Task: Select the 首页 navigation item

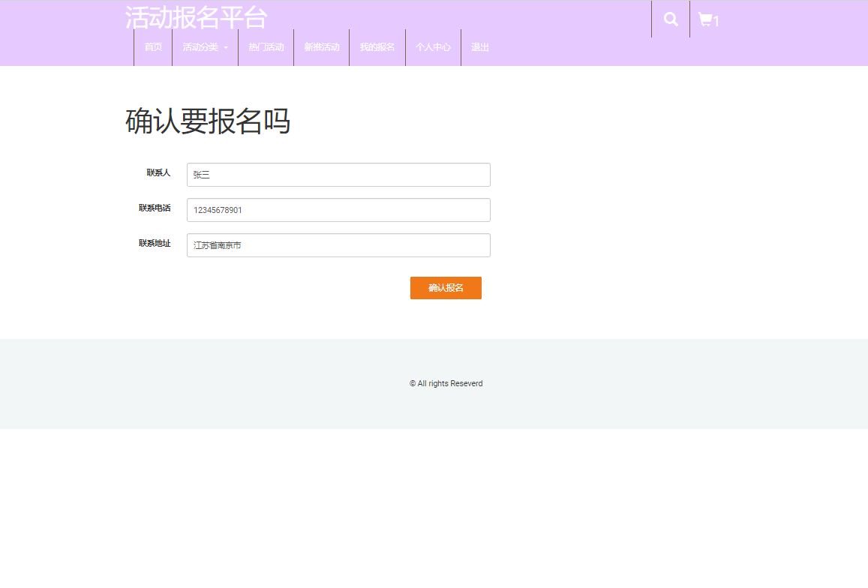Action: click(153, 47)
